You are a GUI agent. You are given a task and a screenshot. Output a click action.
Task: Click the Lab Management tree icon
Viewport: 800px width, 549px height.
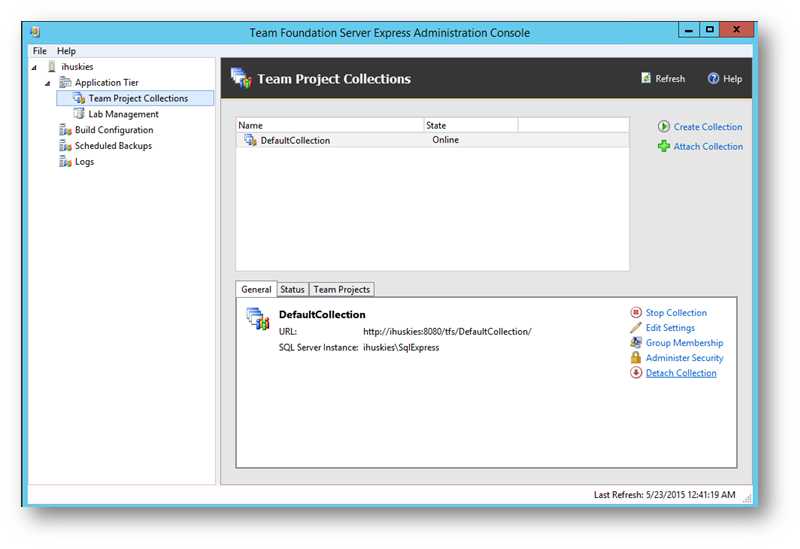click(79, 114)
